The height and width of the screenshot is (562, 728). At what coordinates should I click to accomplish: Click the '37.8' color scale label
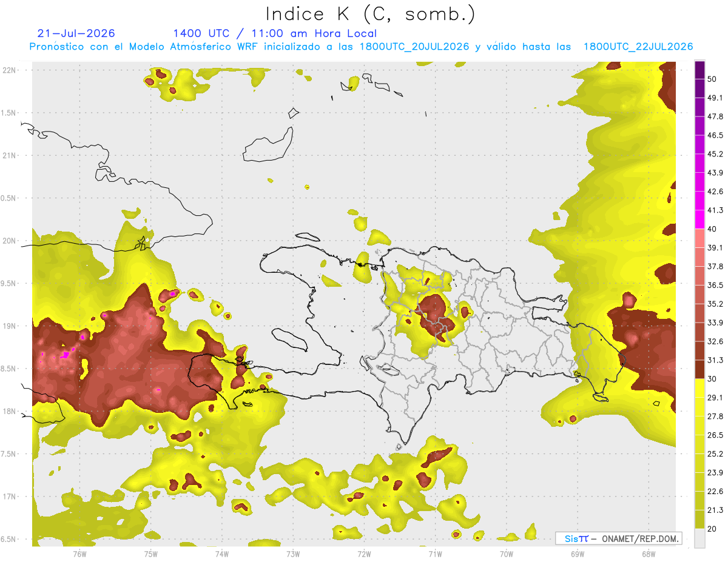715,267
